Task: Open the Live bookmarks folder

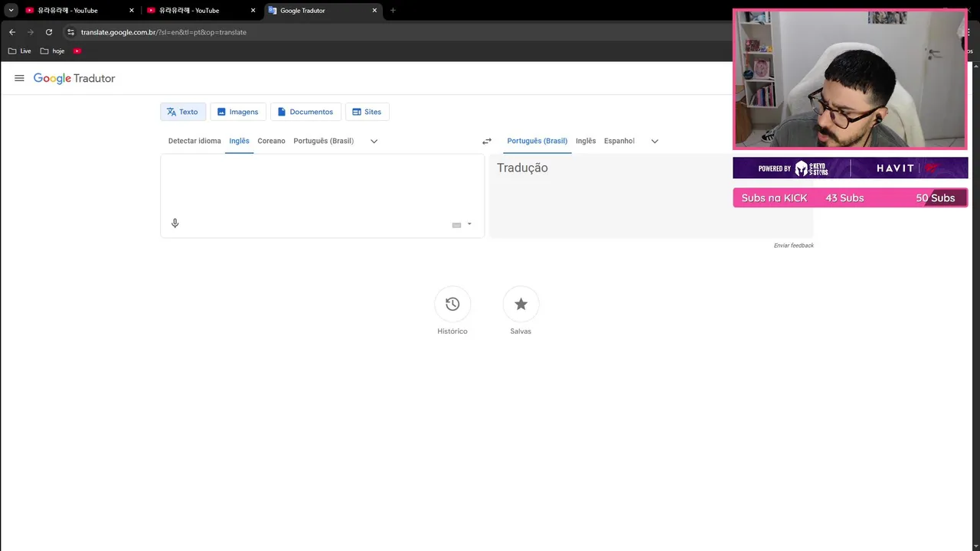Action: pos(20,51)
